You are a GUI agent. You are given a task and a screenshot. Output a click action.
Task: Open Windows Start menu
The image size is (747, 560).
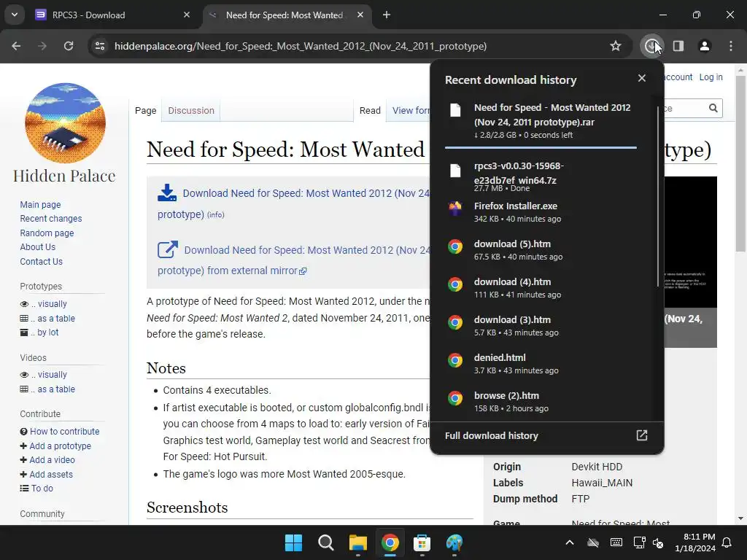pos(293,542)
